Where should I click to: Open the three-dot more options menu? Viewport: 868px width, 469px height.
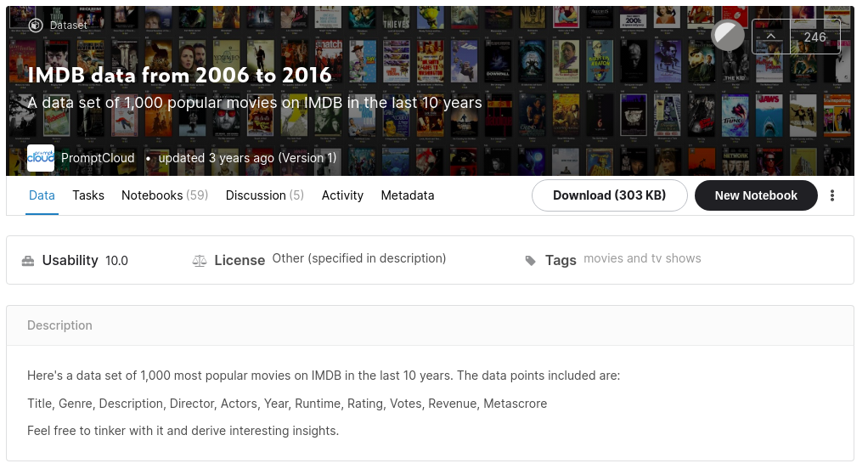832,195
